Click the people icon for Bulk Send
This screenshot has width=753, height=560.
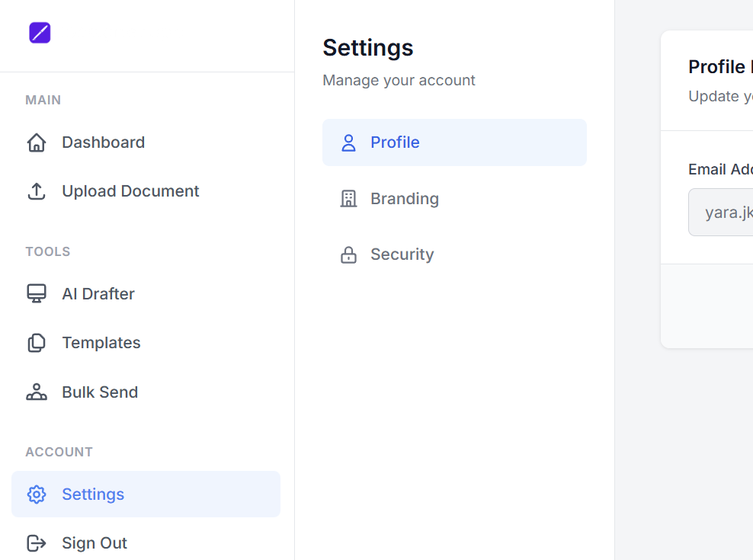[36, 392]
